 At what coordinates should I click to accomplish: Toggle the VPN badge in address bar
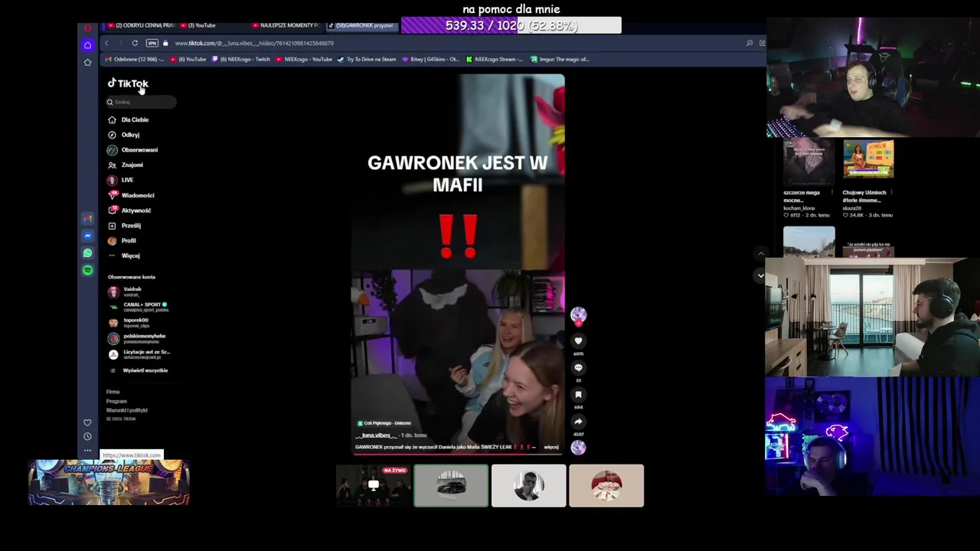(x=152, y=43)
